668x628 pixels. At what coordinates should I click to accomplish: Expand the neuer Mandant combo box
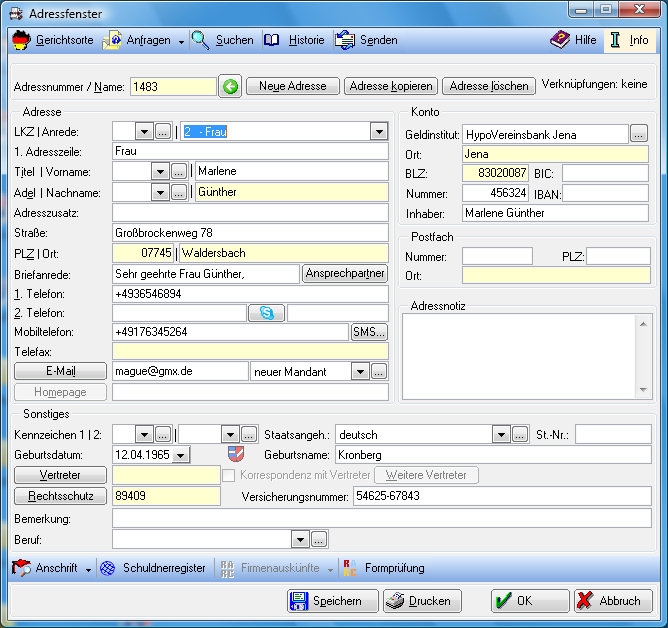(360, 372)
